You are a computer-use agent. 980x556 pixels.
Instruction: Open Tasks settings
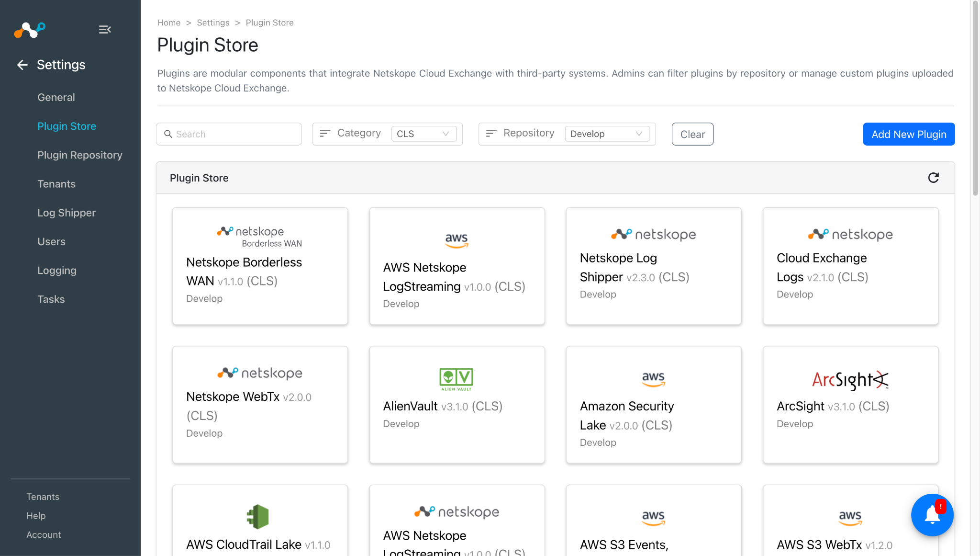pos(51,299)
